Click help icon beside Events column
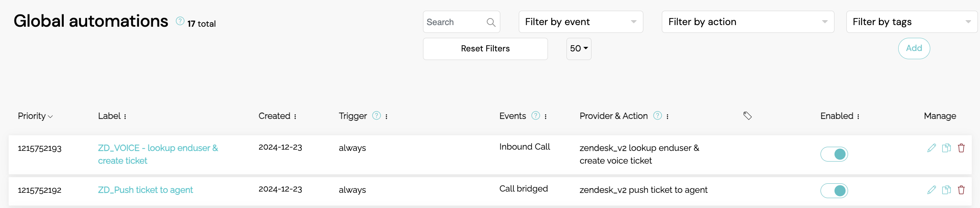This screenshot has height=208, width=980. tap(536, 116)
